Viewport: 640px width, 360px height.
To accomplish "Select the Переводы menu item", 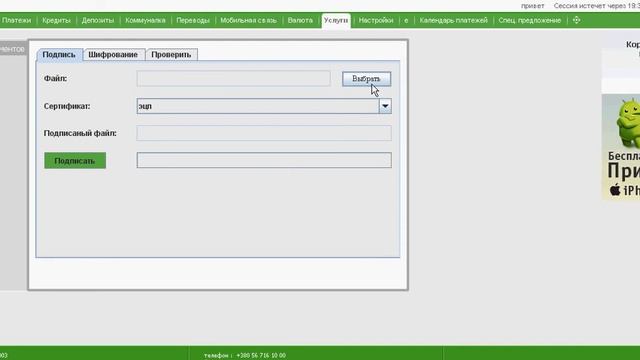I will point(193,20).
